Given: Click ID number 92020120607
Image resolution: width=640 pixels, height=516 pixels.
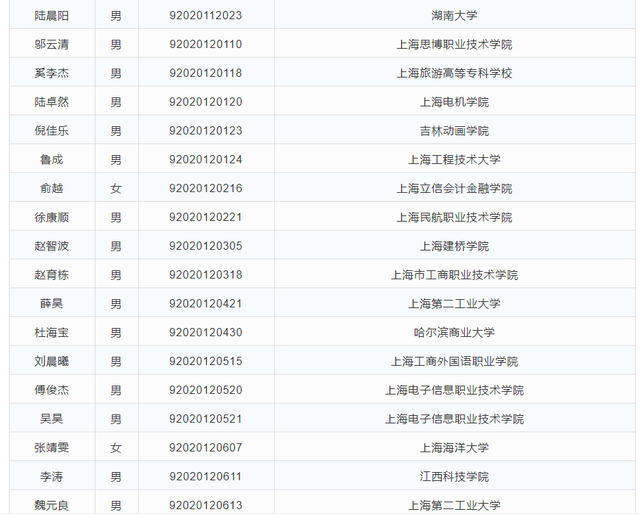Looking at the screenshot, I should (206, 447).
